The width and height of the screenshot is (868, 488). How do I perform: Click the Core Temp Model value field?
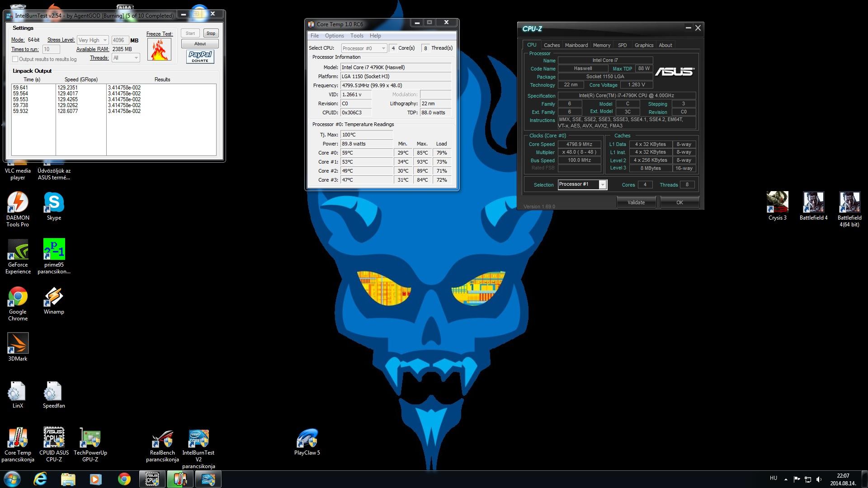tap(396, 67)
